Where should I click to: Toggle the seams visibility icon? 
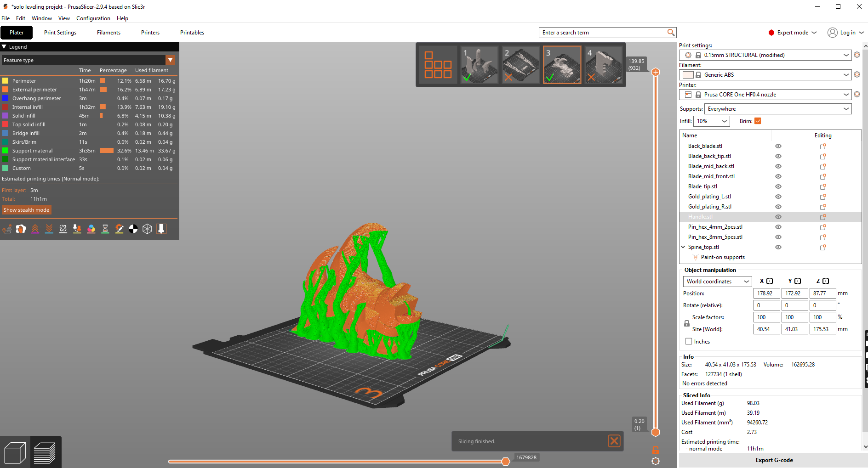pos(63,229)
